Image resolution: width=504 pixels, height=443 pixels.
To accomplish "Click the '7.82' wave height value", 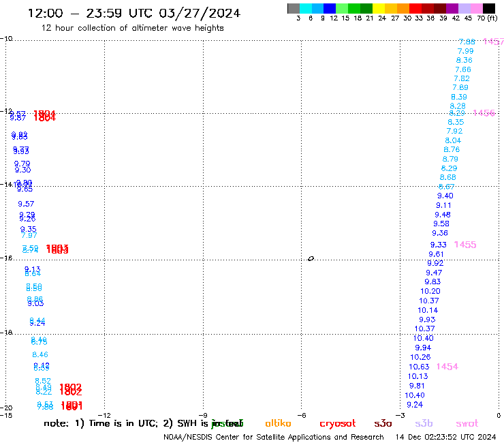I will pos(462,78).
